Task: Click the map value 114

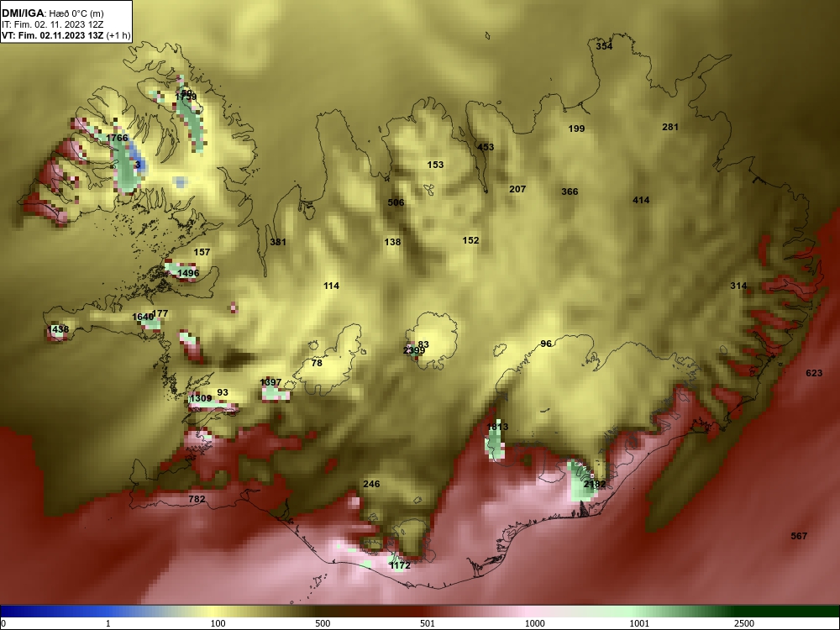Action: pos(331,286)
